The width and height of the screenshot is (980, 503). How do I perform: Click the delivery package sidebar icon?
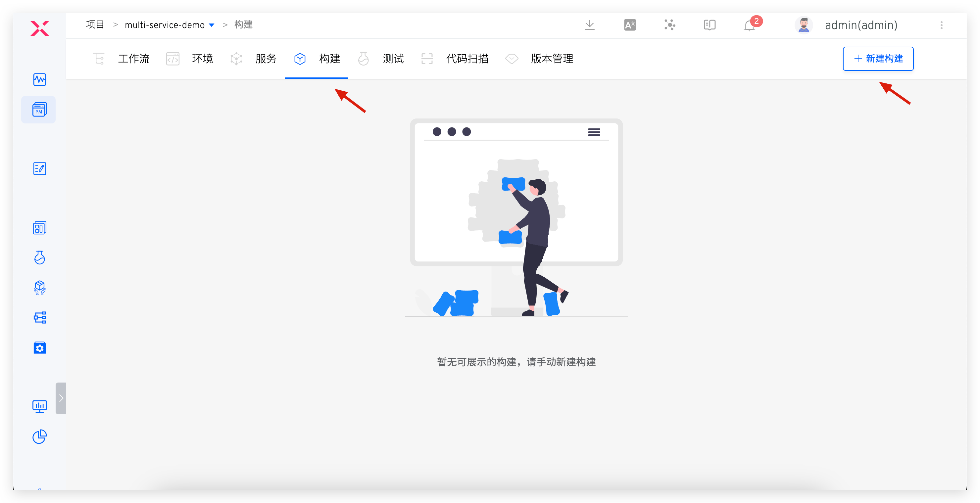tap(40, 288)
